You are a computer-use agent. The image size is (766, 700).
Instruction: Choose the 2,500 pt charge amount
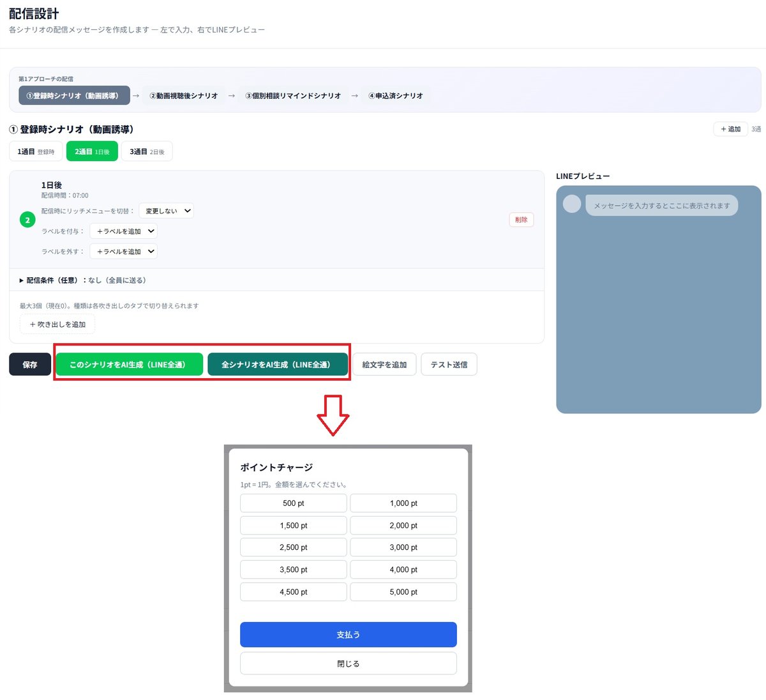tap(294, 547)
